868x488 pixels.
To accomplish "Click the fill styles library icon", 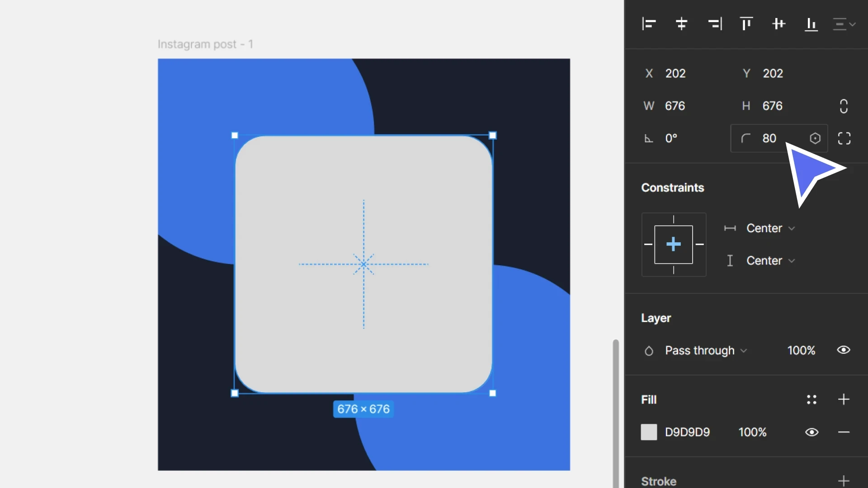I will 811,399.
